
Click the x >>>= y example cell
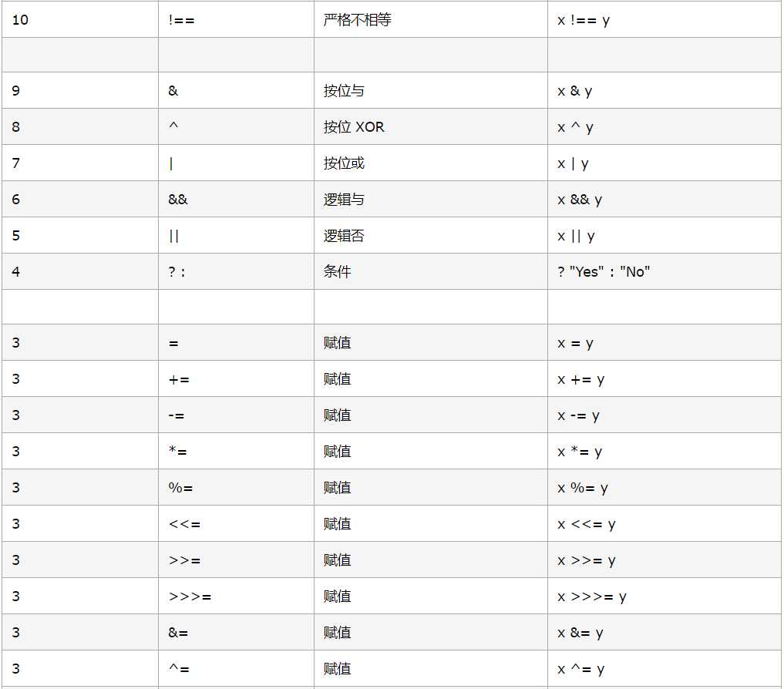coord(665,596)
